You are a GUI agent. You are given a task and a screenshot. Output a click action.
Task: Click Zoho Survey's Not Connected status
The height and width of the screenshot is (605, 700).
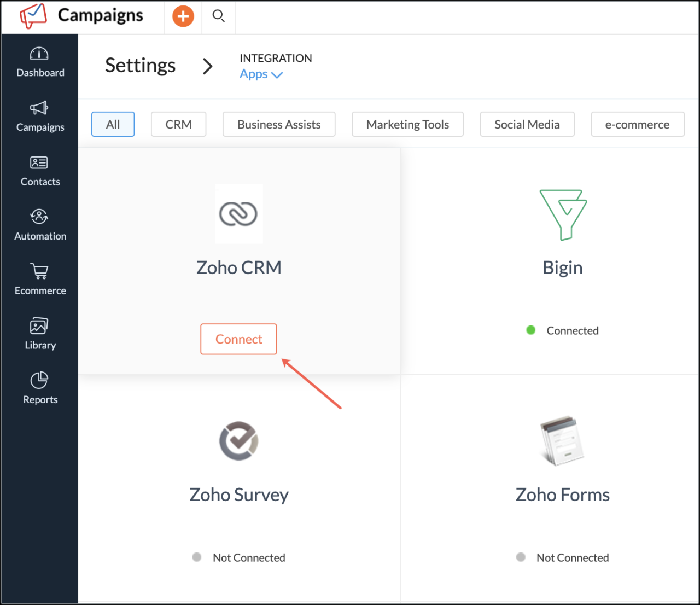(249, 557)
